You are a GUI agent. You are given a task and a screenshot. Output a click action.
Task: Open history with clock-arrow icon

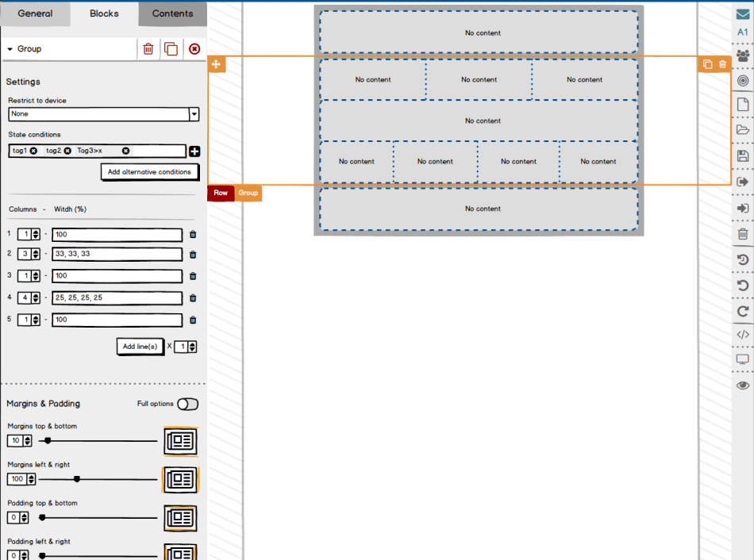743,260
